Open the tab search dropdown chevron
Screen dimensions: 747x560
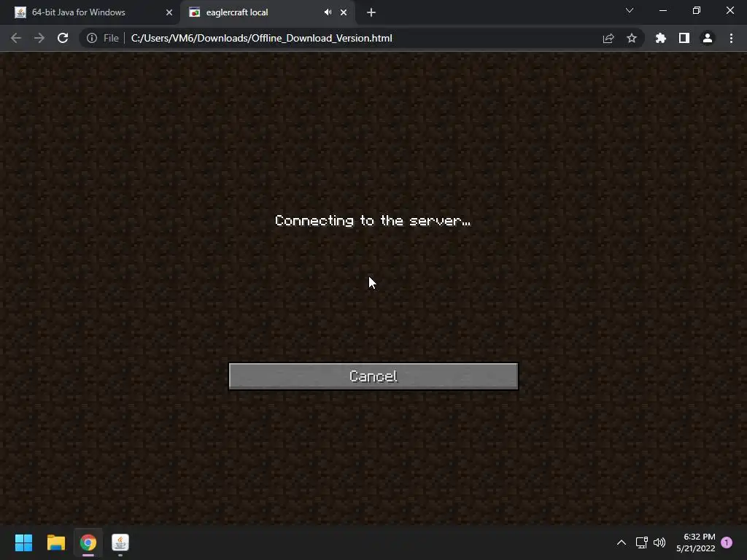point(630,10)
